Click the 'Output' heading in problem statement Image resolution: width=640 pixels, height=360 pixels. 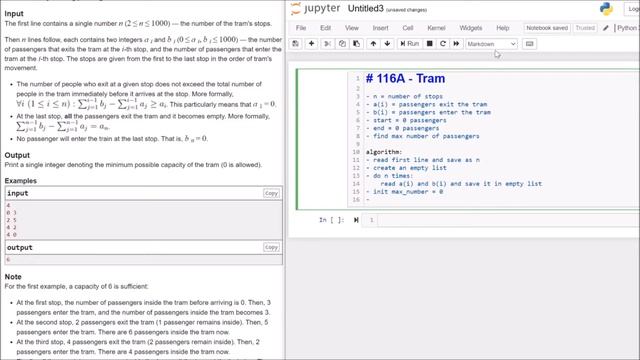tap(17, 155)
